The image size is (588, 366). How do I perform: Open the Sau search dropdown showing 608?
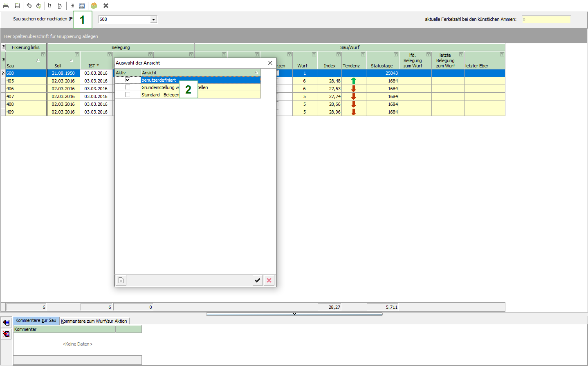tap(153, 20)
